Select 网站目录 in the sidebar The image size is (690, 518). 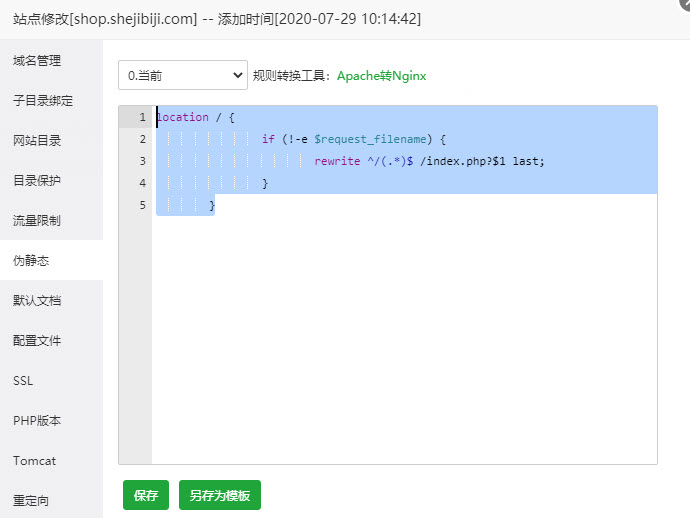tap(37, 141)
